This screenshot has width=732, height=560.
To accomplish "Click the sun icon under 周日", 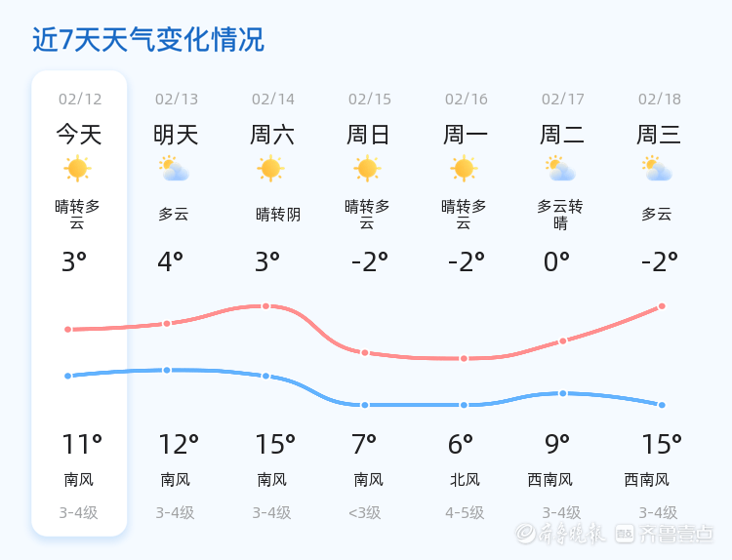I will click(367, 169).
